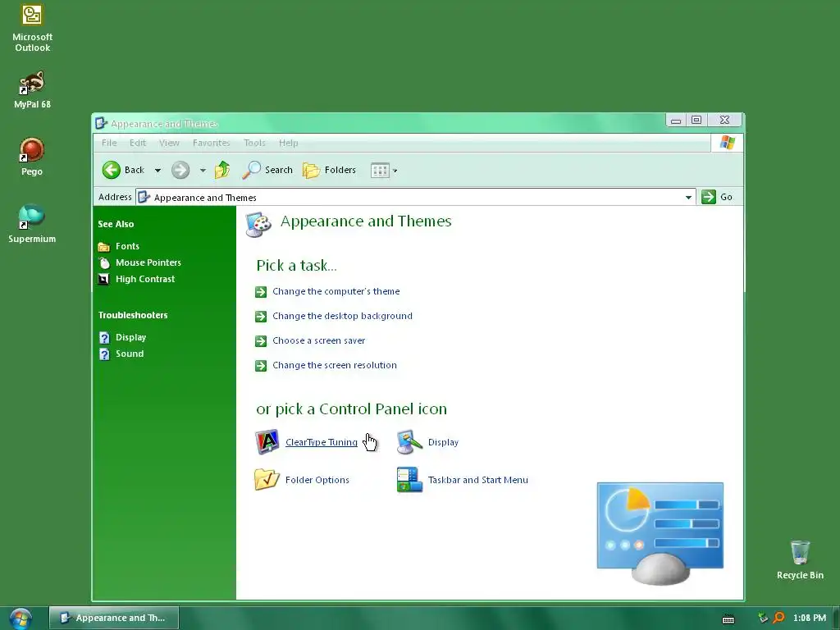Viewport: 840px width, 630px height.
Task: Select the Supermium desktop shortcut
Action: [32, 217]
